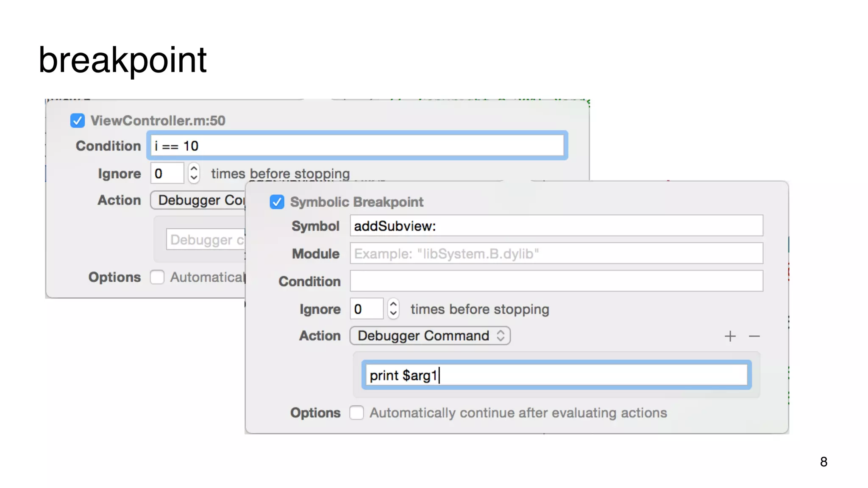
Task: Click the condition field showing i == 10
Action: click(x=357, y=146)
